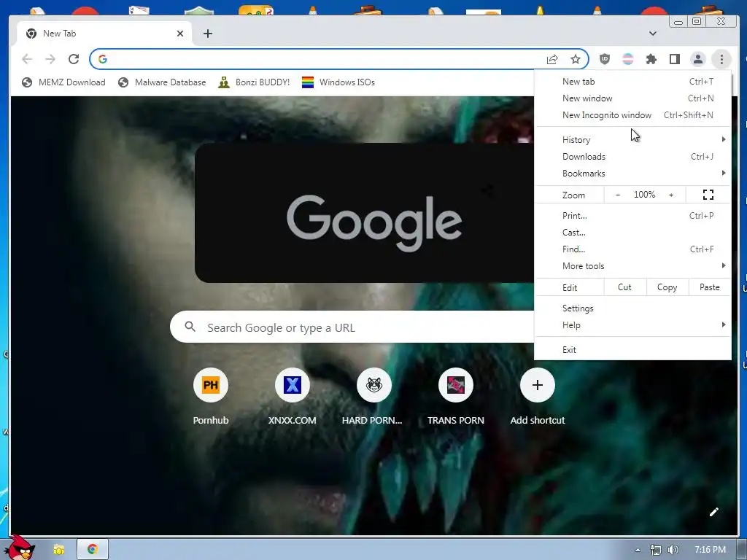Open the profile avatar button
Screen dimensions: 747x560
pos(698,59)
